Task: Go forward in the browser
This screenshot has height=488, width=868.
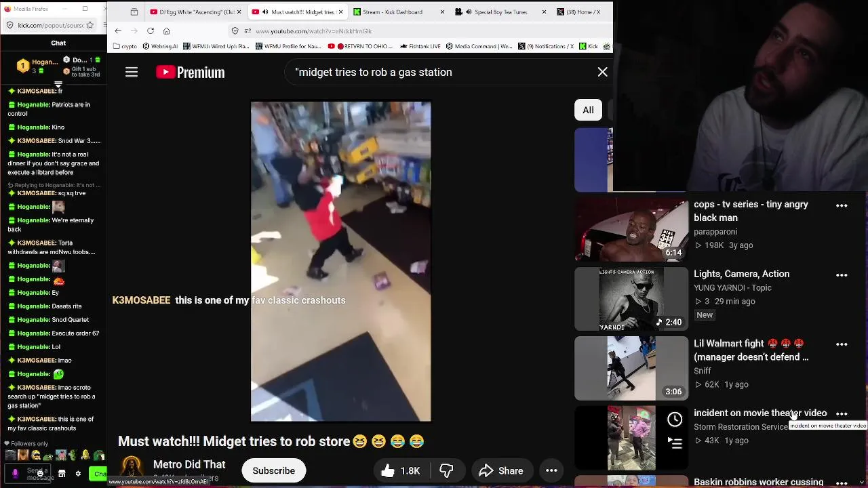Action: [134, 30]
